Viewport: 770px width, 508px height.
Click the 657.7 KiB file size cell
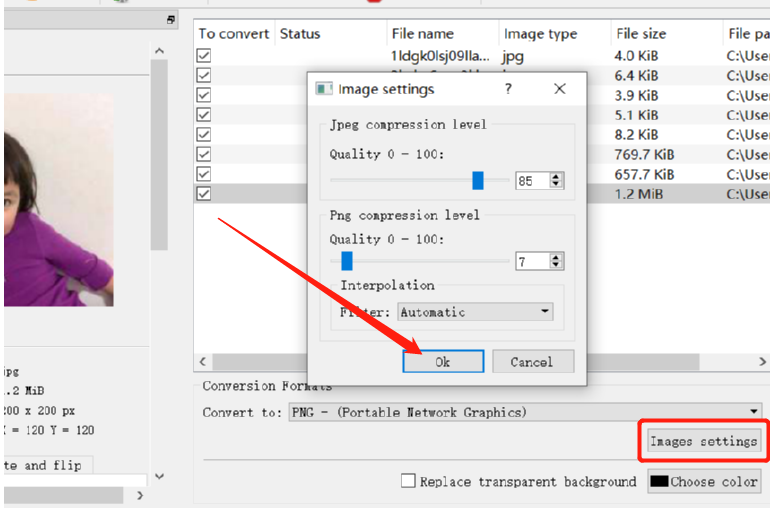644,174
